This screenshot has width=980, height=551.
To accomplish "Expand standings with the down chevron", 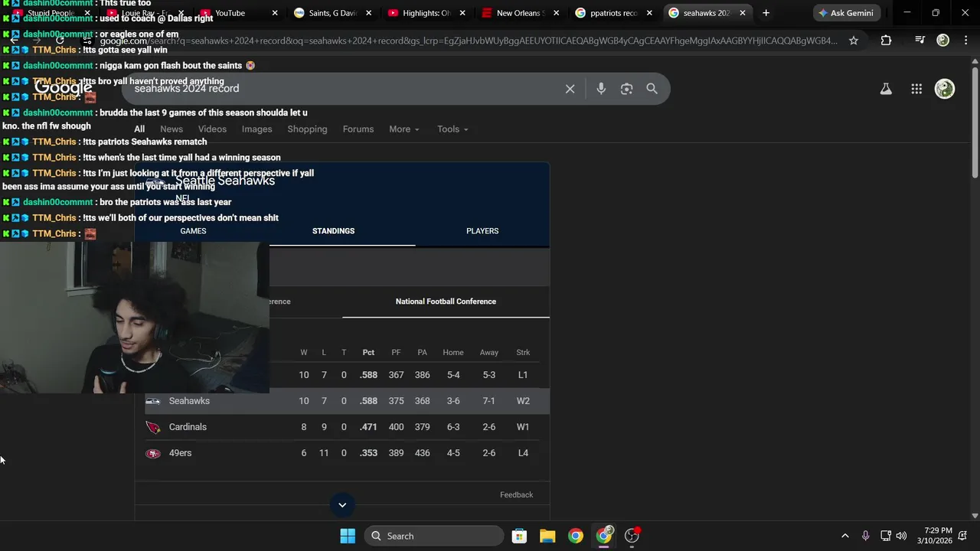I will (x=342, y=504).
